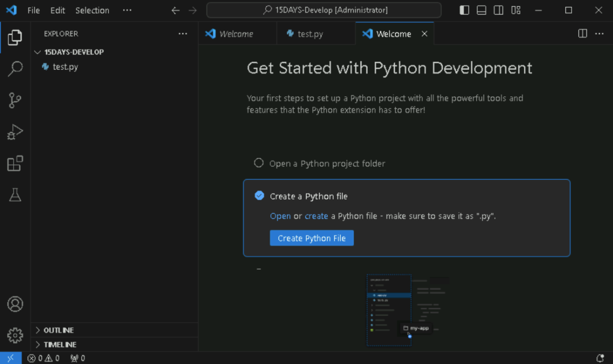Screen dimensions: 613x364
Task: Split the editor right
Action: pos(582,33)
